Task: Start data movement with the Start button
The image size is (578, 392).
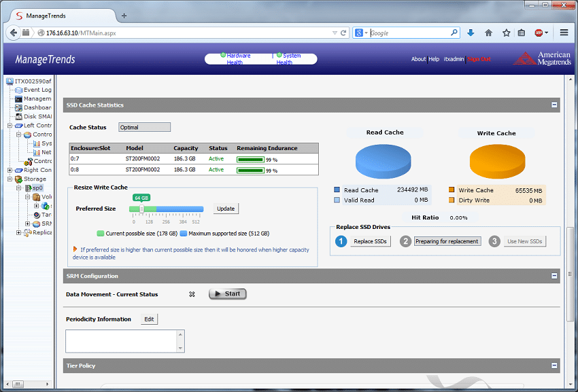Action: 228,294
